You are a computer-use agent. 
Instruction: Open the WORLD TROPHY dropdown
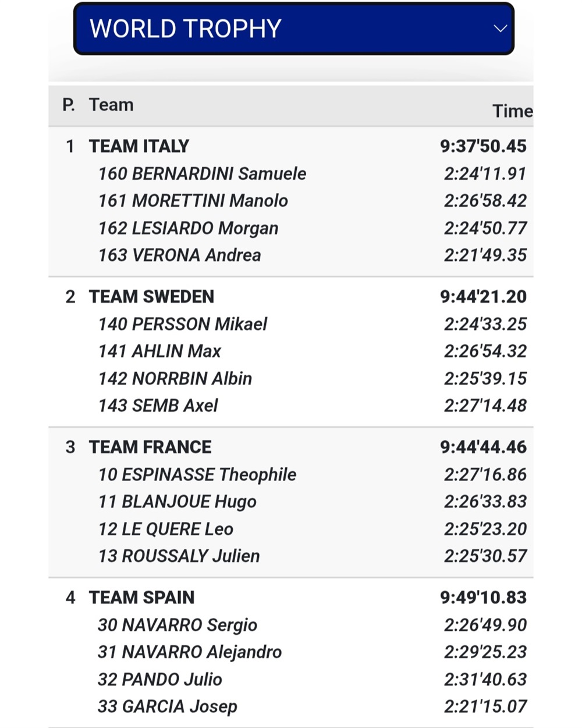click(294, 29)
